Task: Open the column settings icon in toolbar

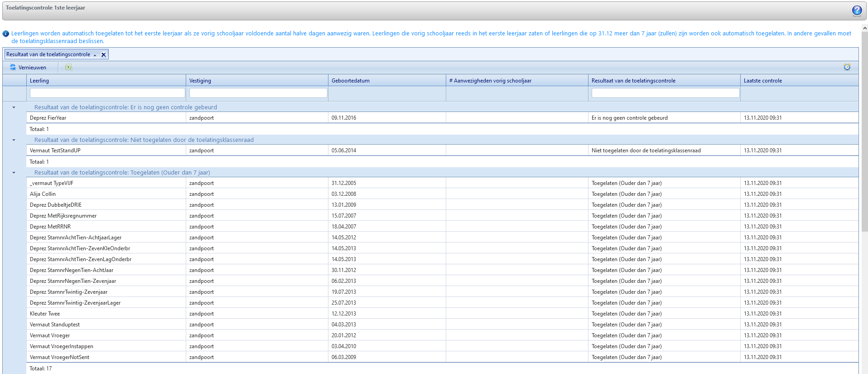Action: tap(847, 67)
